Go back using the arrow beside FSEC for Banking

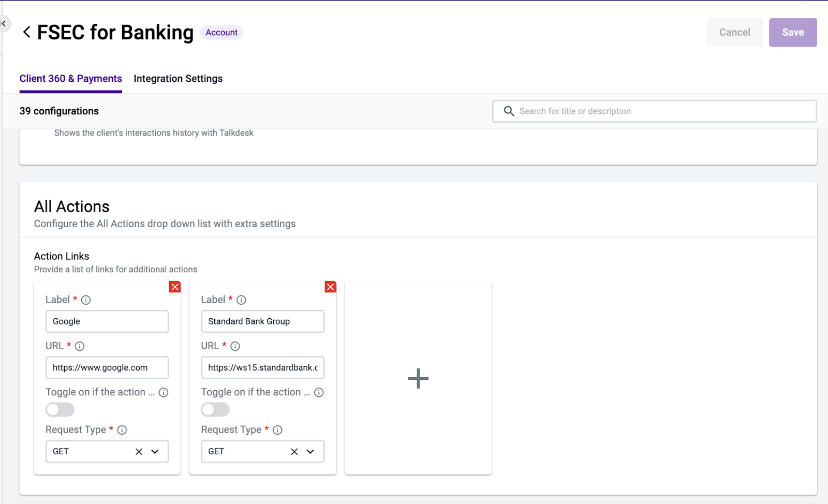(26, 32)
